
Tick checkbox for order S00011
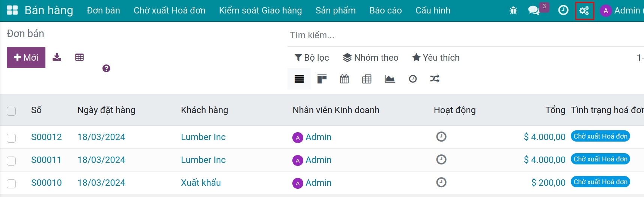[x=11, y=161]
